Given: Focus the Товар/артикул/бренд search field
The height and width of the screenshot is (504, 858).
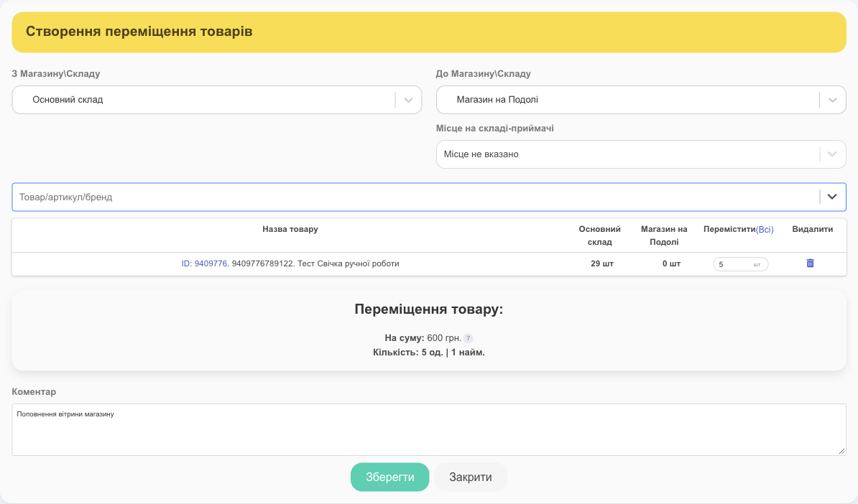Looking at the screenshot, I should point(416,197).
